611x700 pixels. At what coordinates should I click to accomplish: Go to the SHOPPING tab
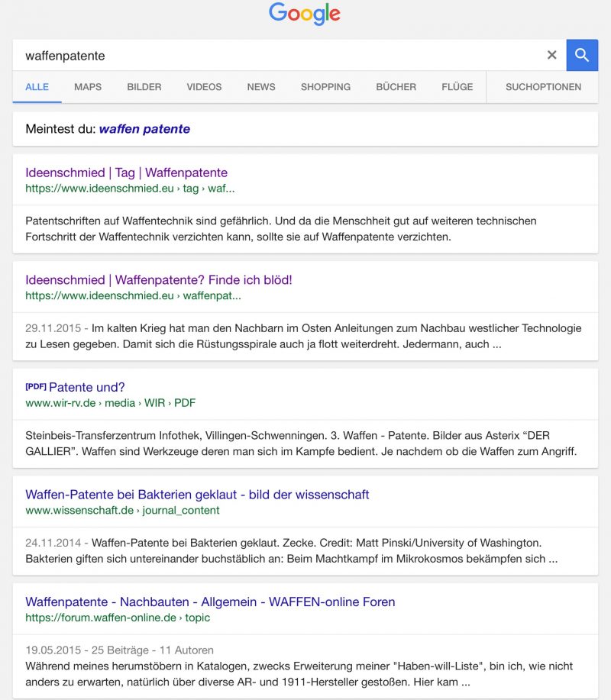(325, 87)
